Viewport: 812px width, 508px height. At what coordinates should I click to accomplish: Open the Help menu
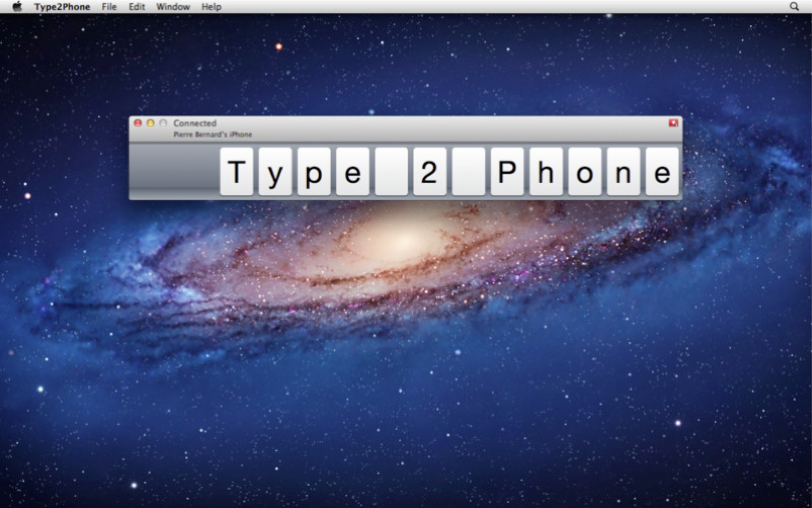tap(211, 7)
